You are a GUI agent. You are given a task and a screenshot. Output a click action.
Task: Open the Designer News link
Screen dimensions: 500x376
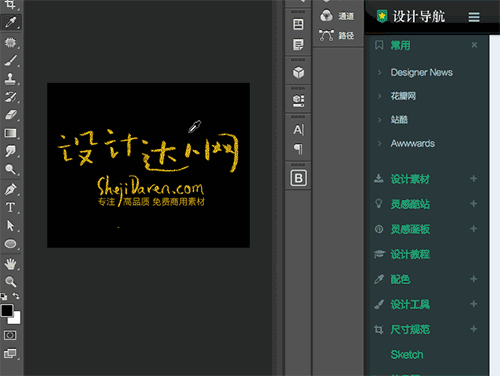pyautogui.click(x=421, y=72)
